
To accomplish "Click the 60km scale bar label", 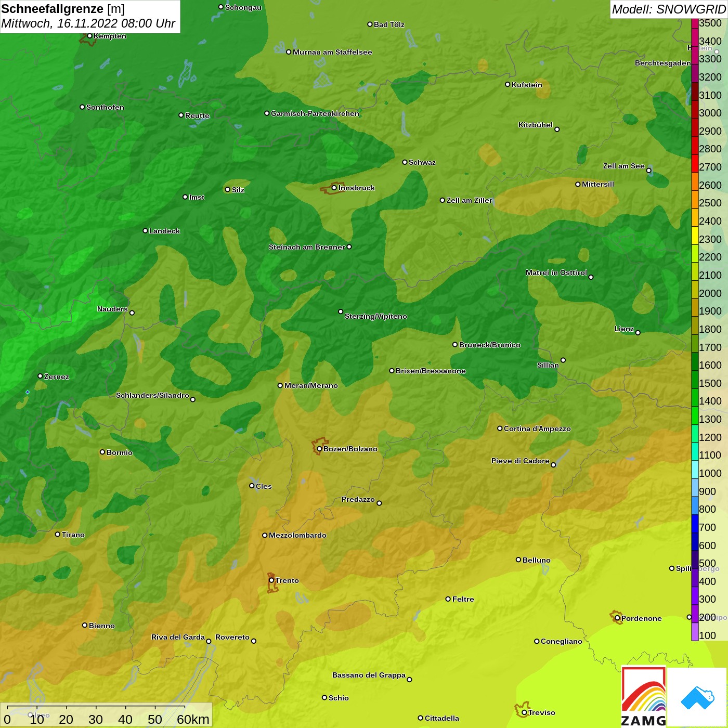I will [193, 719].
